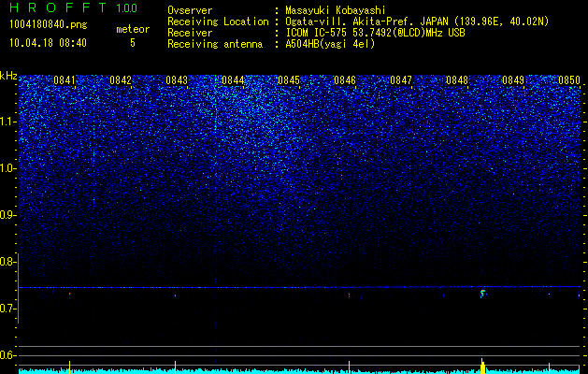Click the 0844 time label
Screen dimensions: 588x374
coord(233,80)
